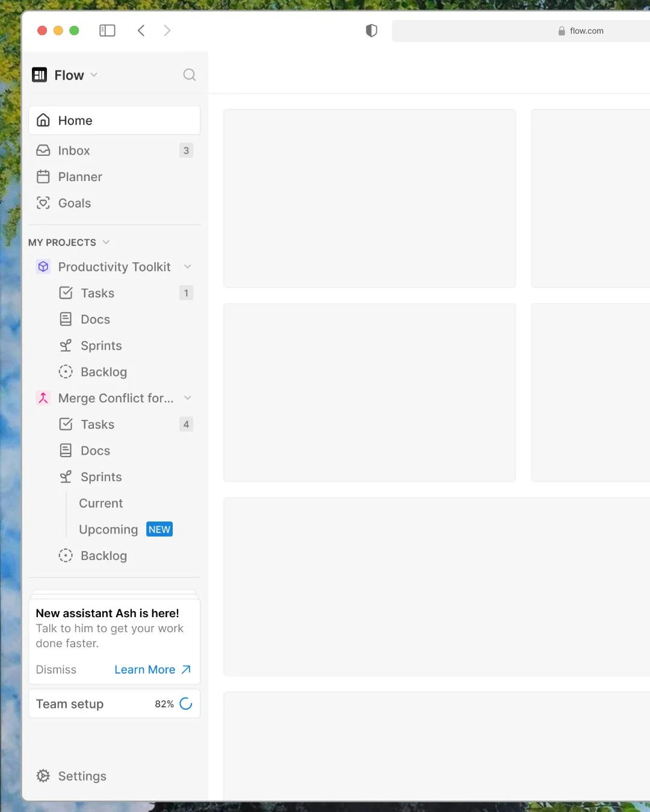Click the Productivity Toolkit cube icon

tap(43, 266)
